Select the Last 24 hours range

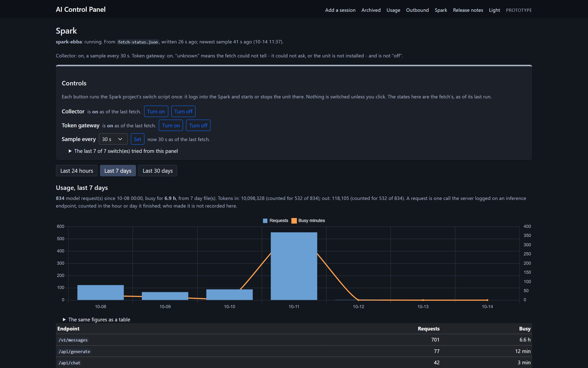coord(76,171)
